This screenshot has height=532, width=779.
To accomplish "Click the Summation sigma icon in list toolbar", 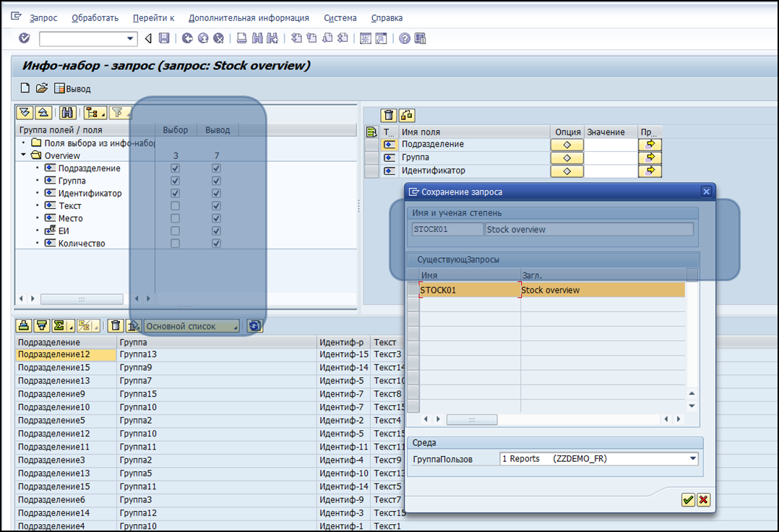I will (x=61, y=326).
